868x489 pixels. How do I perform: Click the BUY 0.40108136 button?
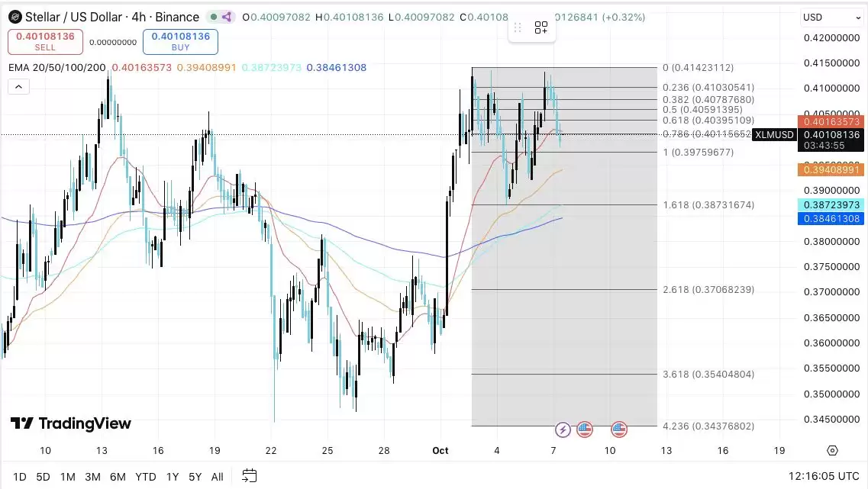(x=180, y=41)
